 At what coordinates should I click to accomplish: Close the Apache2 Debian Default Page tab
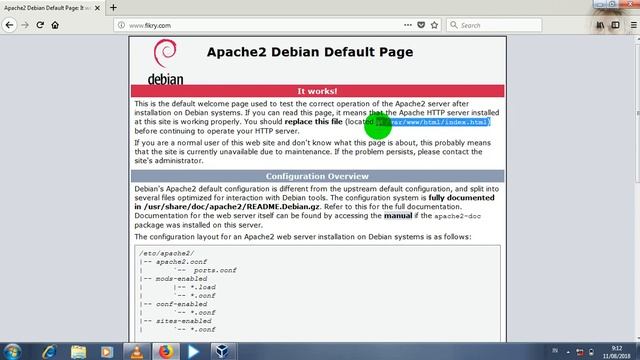(97, 8)
